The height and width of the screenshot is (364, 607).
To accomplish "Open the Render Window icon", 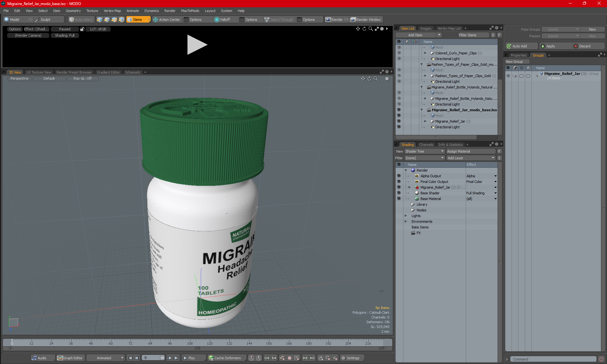I will coord(353,20).
